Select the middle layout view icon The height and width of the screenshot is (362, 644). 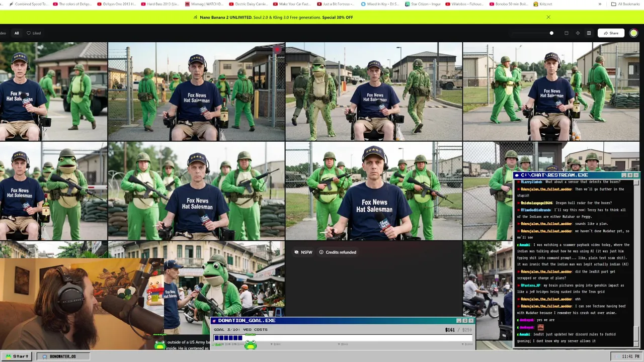coord(577,33)
